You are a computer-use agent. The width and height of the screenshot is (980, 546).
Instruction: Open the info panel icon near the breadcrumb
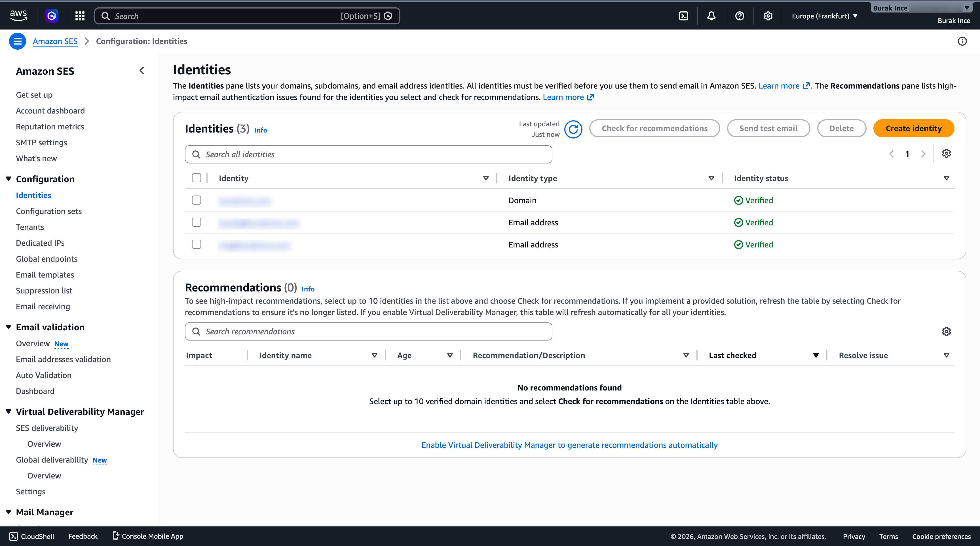(x=962, y=41)
